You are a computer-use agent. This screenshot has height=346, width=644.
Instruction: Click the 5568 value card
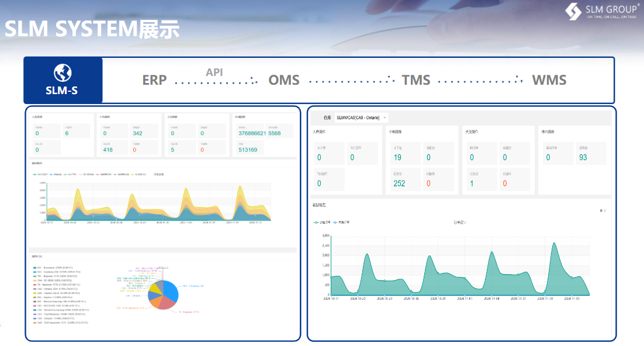279,131
